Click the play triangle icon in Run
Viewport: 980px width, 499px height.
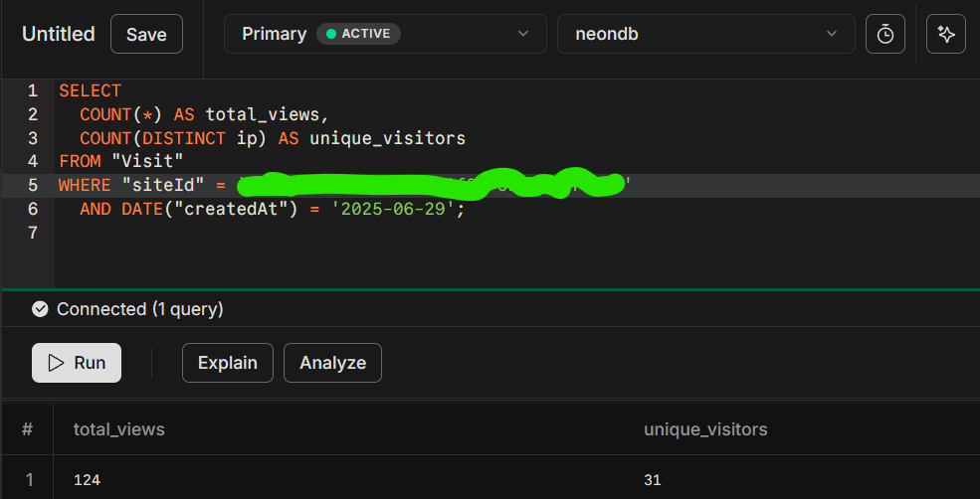pyautogui.click(x=57, y=363)
